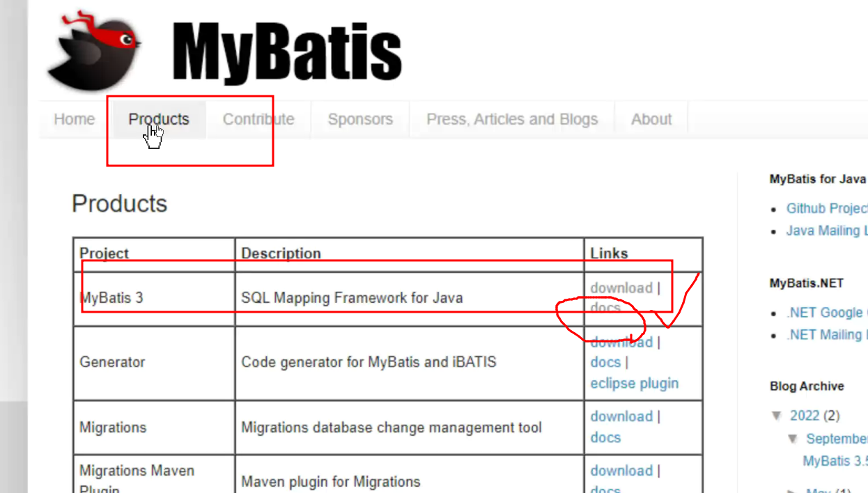Viewport: 868px width, 493px height.
Task: Click the MyBatis title wordmark
Action: pos(287,52)
